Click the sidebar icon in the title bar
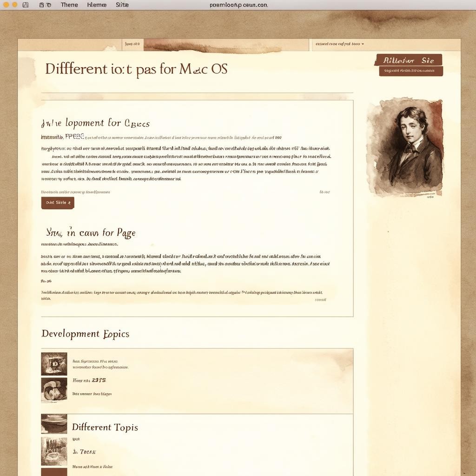 (x=26, y=5)
